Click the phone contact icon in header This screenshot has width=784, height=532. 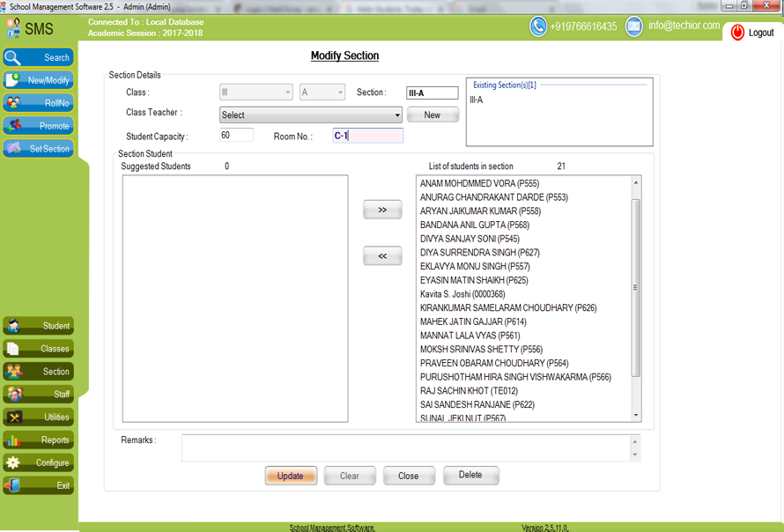point(538,26)
